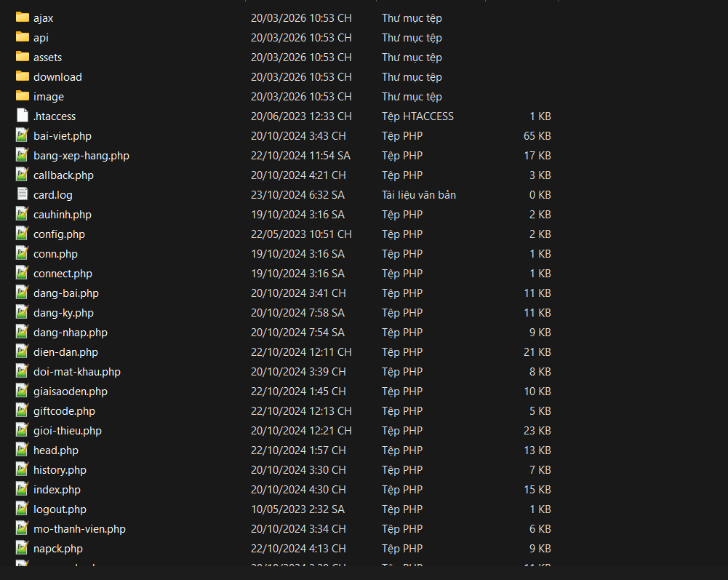Click the 23 KB size of gioi-thieu.php

pyautogui.click(x=537, y=431)
